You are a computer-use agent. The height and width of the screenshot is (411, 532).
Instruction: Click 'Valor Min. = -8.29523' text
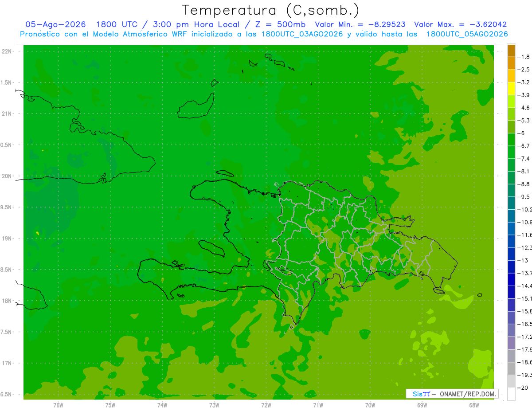360,24
